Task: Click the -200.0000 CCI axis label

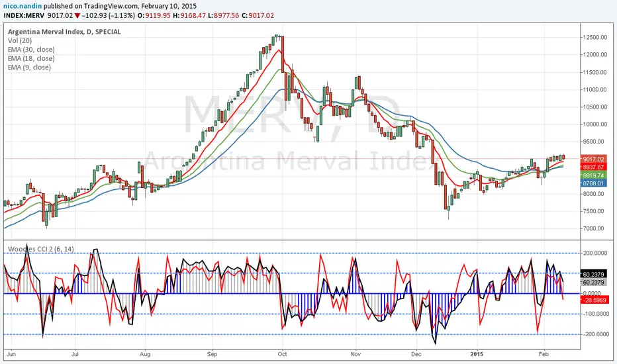Action: 594,334
